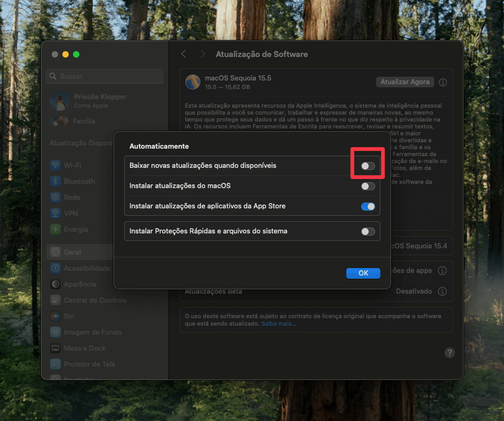The height and width of the screenshot is (421, 504).
Task: Click the Rede globe icon
Action: (55, 198)
